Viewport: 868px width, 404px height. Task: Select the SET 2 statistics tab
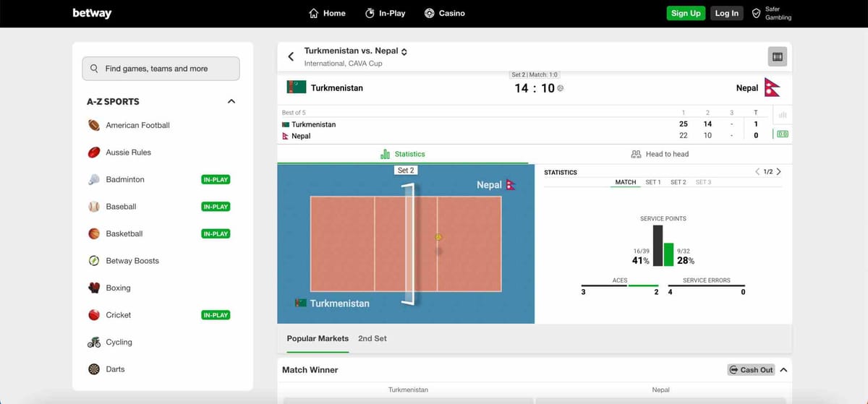(x=678, y=182)
